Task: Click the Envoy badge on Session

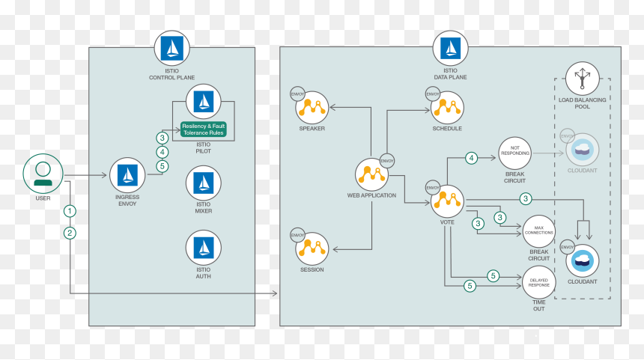Action: click(x=298, y=235)
